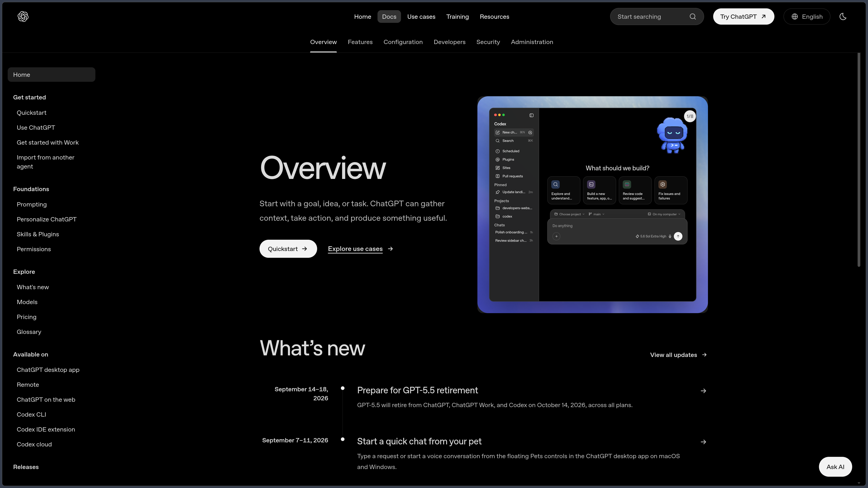
Task: Open the English language selector
Action: pyautogui.click(x=807, y=16)
